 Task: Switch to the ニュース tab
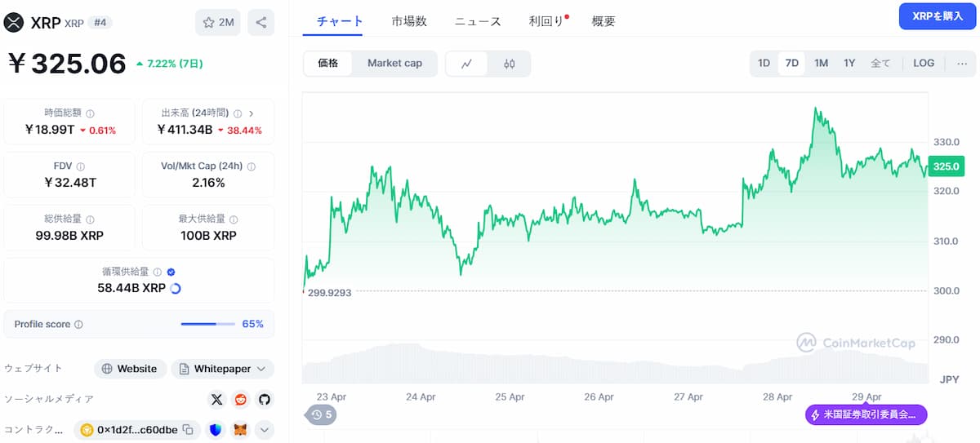478,22
